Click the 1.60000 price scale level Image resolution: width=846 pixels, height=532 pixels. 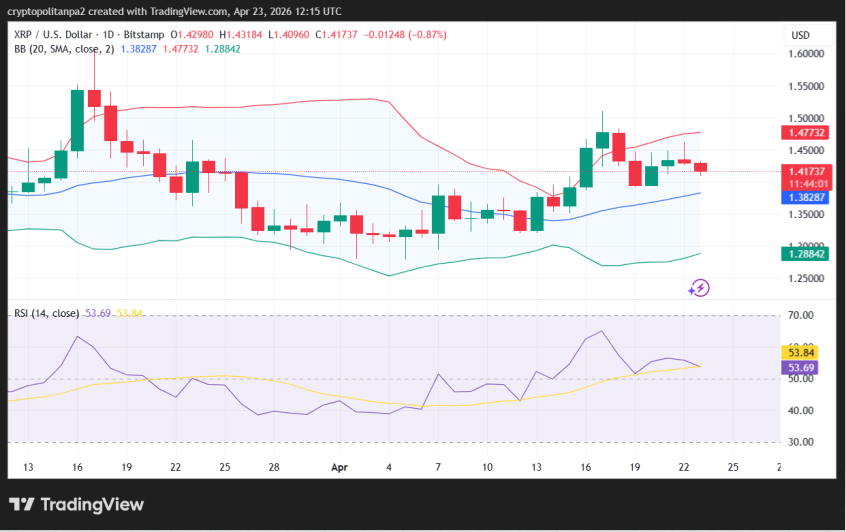[806, 54]
